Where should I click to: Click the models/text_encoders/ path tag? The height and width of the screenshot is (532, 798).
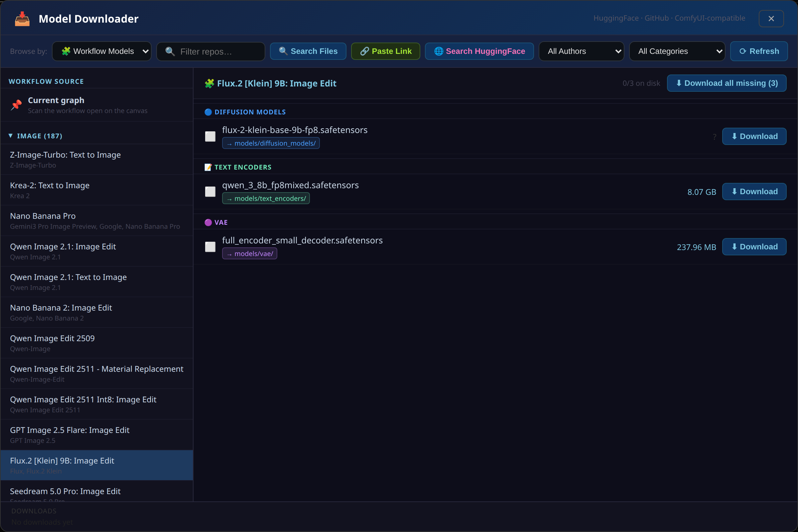tap(266, 199)
